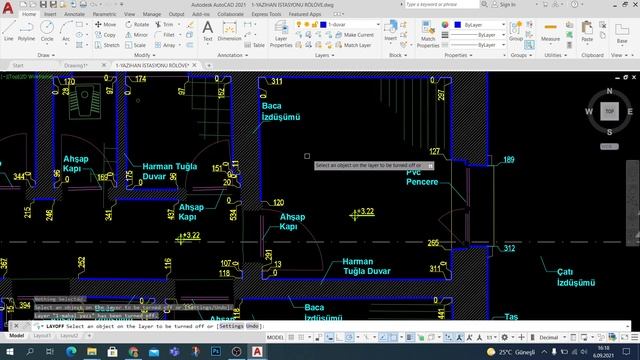Click the Mirror tool
This screenshot has width=640, height=360.
click(x=136, y=35)
